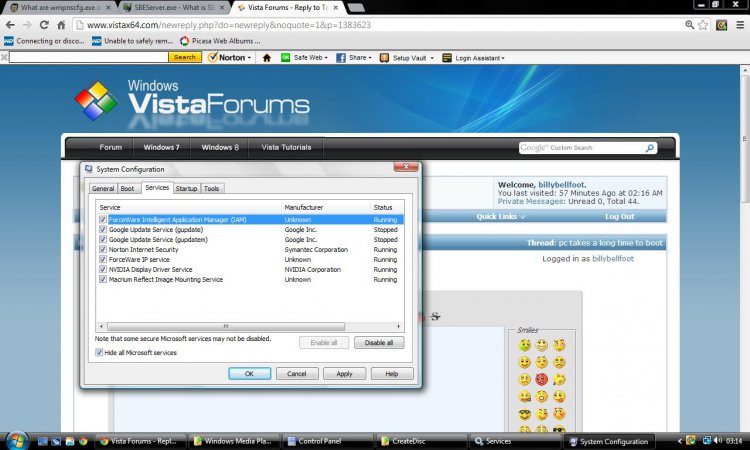Click the Google custom search magnifier icon
This screenshot has width=750, height=450.
pyautogui.click(x=649, y=148)
